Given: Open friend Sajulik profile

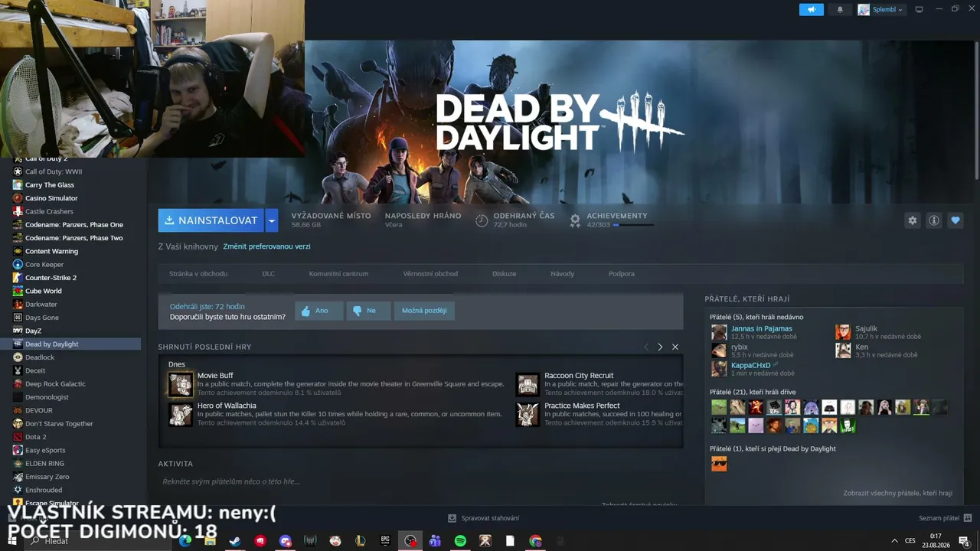Looking at the screenshot, I should click(866, 329).
